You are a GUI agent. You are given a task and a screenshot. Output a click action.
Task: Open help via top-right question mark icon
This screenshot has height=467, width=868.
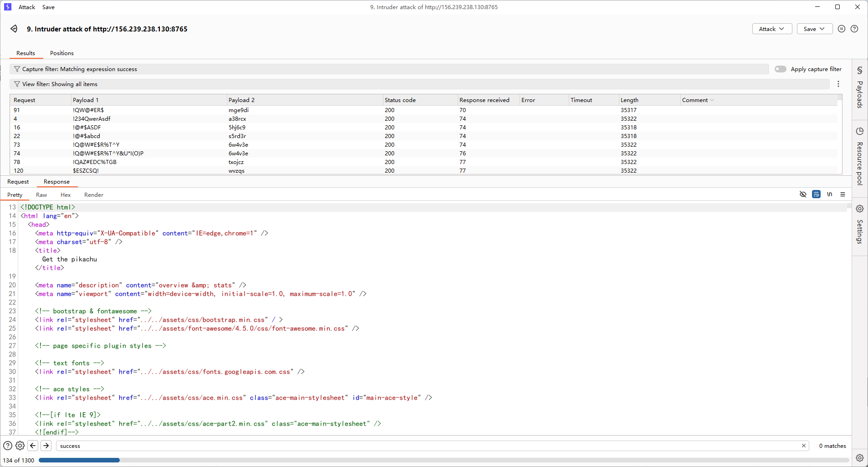tap(854, 29)
